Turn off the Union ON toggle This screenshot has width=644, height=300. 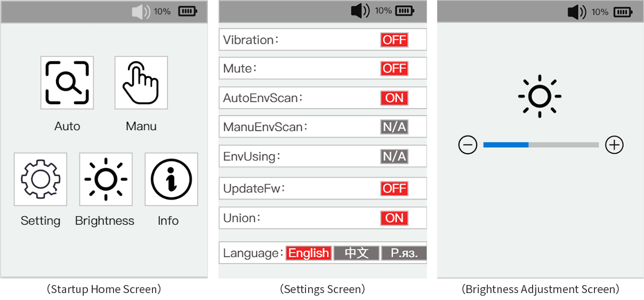click(x=394, y=218)
